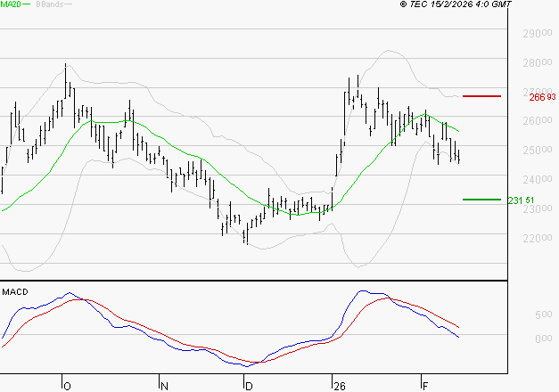This screenshot has width=559, height=392.
Task: Click the green support level line
Action: click(x=481, y=200)
